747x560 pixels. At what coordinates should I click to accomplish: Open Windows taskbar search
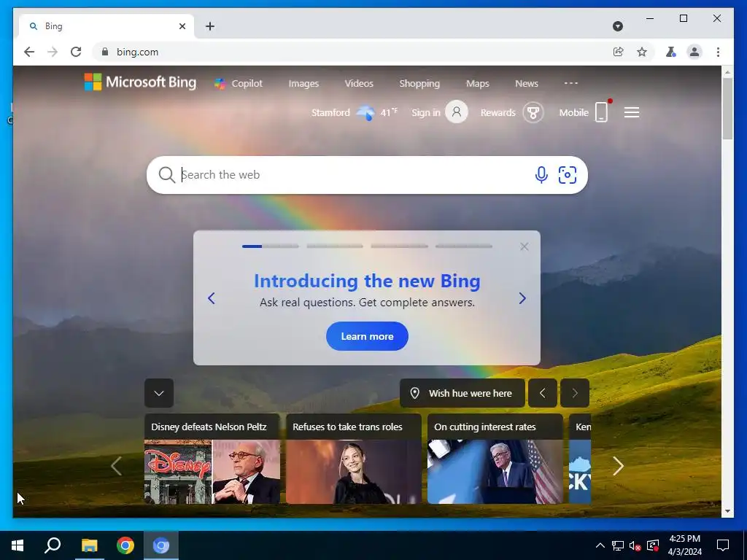53,545
